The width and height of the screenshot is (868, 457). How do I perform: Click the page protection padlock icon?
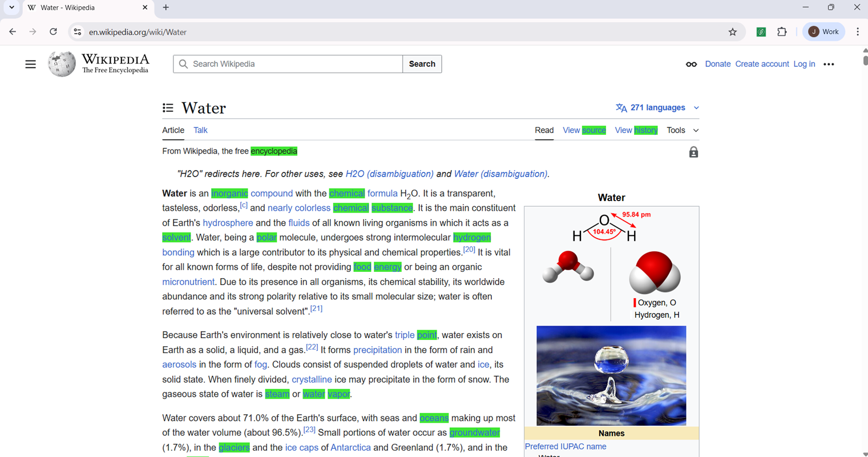(x=693, y=152)
